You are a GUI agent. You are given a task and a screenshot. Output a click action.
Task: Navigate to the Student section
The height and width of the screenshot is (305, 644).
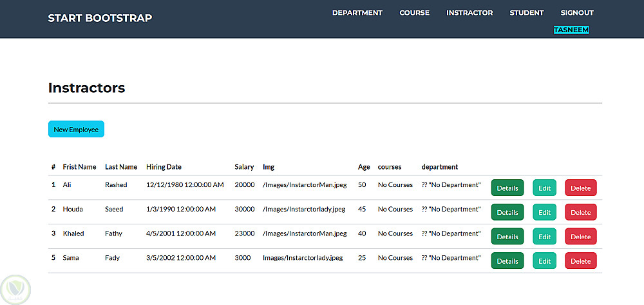pos(526,13)
